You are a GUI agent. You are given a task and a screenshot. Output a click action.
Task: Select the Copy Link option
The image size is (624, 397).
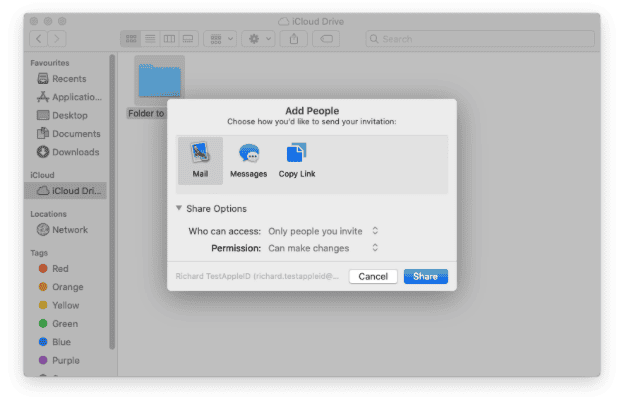click(297, 161)
